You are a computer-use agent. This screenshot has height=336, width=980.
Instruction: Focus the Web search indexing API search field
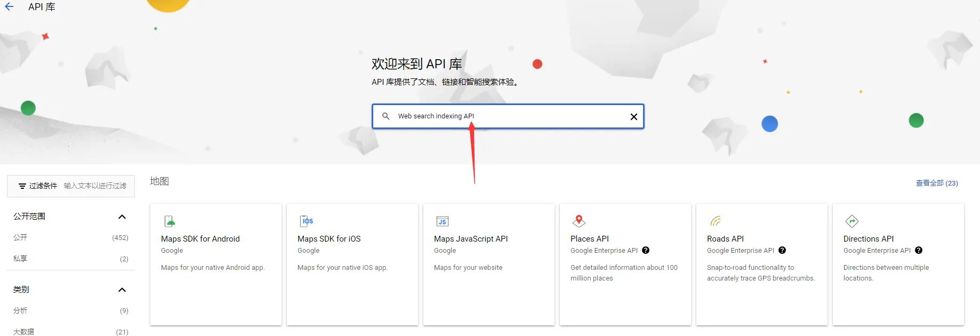point(508,116)
